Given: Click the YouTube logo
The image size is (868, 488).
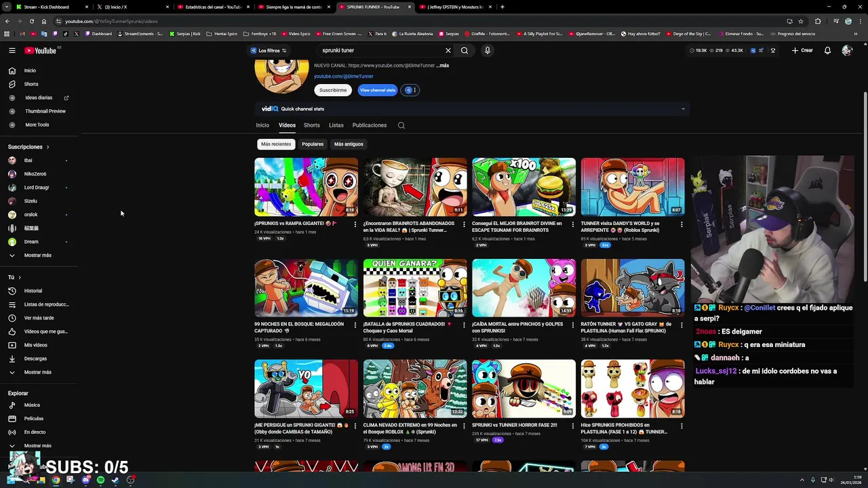Looking at the screenshot, I should (41, 50).
